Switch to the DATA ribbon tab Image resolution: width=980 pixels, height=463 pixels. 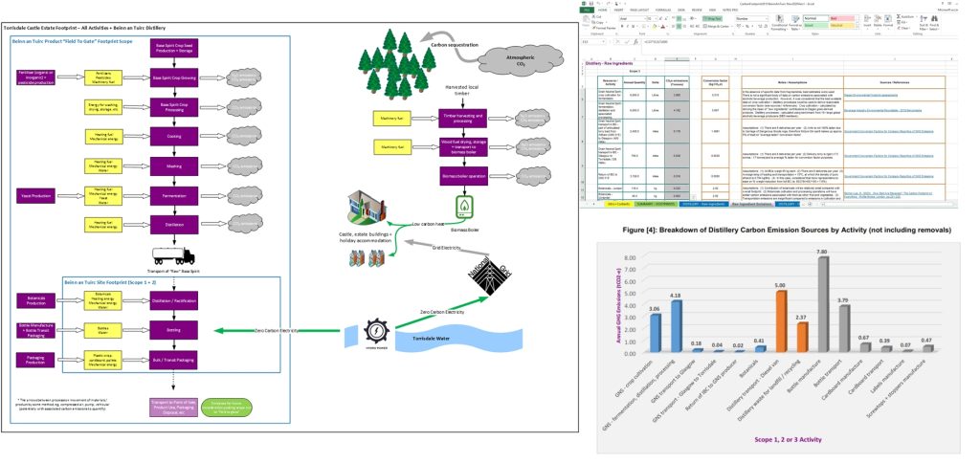[x=681, y=10]
